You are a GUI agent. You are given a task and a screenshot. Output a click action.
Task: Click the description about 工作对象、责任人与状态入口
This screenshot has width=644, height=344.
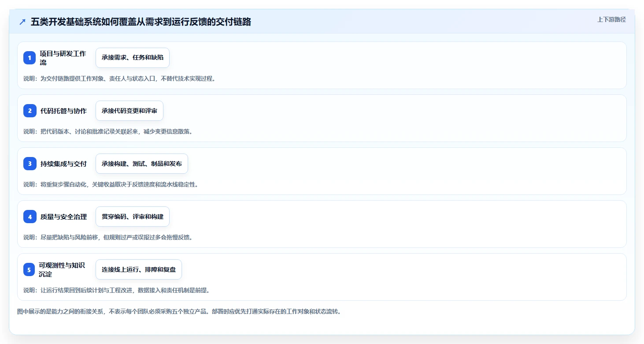(119, 79)
